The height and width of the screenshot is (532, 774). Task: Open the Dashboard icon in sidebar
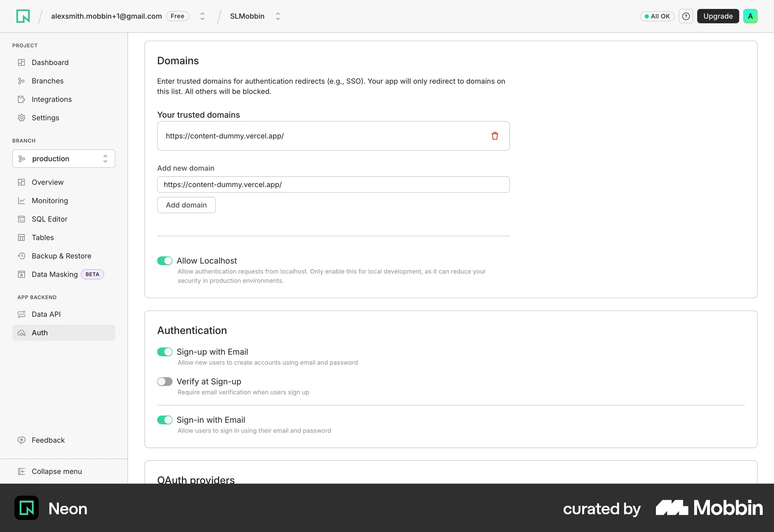21,62
